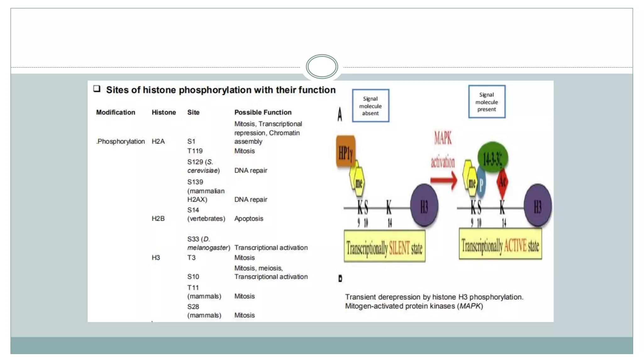This screenshot has height=362, width=644.
Task: Click the Transcriptionally ACTIVE state label
Action: [x=500, y=244]
